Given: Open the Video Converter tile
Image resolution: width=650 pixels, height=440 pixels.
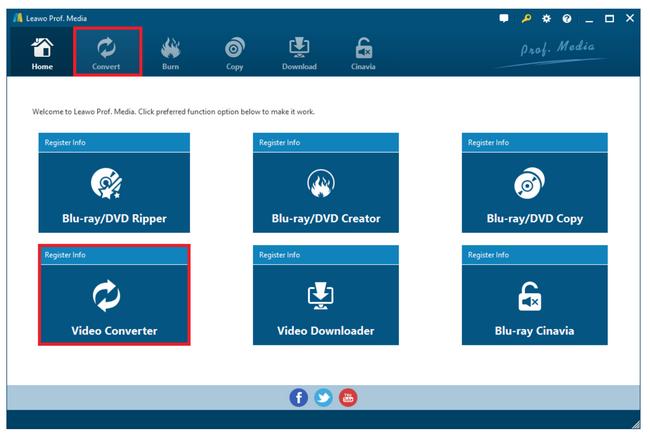Looking at the screenshot, I should (114, 304).
